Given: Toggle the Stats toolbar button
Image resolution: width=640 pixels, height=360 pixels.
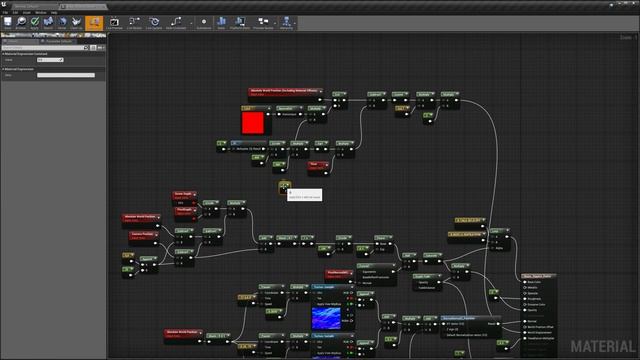Looking at the screenshot, I should pyautogui.click(x=221, y=23).
